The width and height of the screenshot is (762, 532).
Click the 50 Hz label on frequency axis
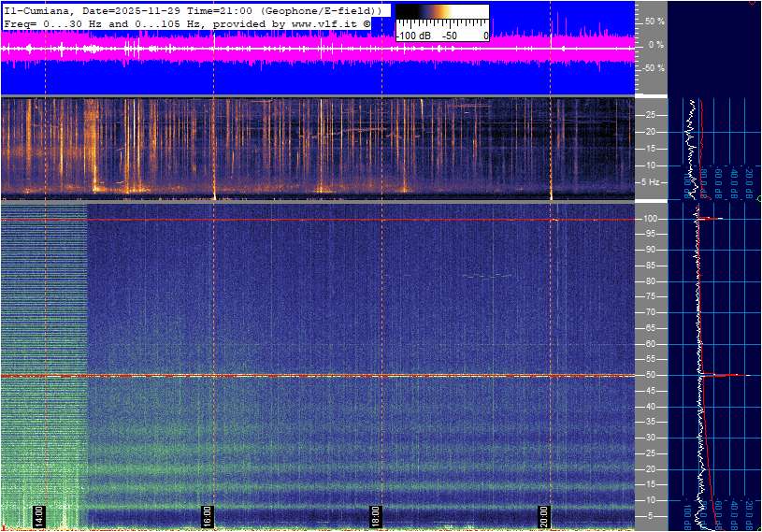click(x=651, y=375)
